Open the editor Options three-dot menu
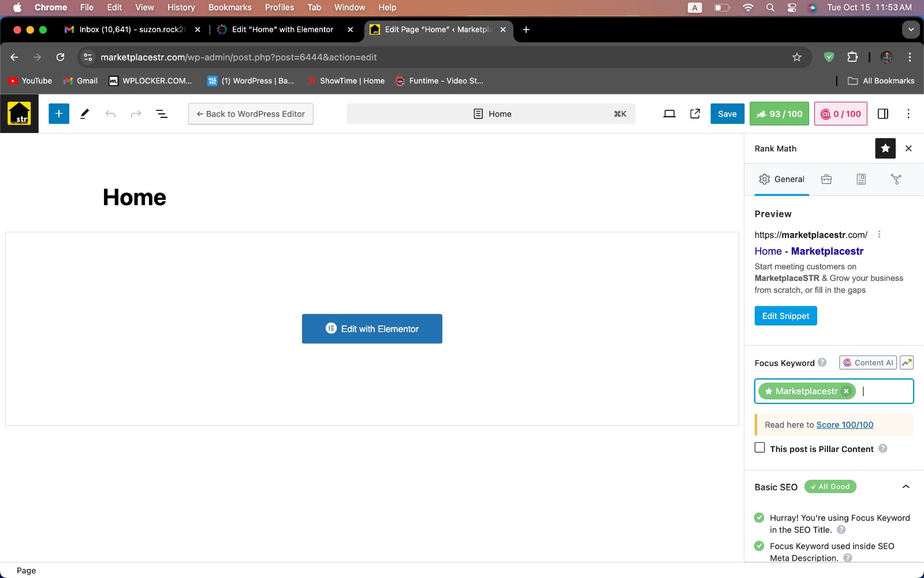 point(908,114)
